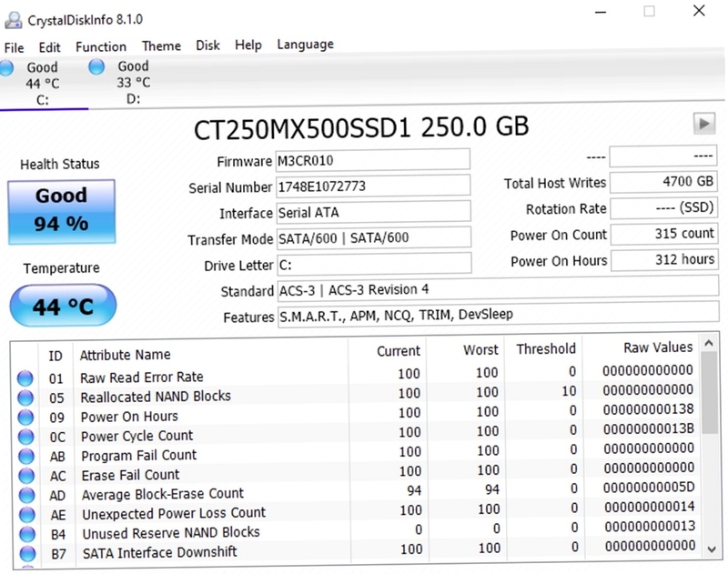The image size is (728, 574).
Task: Click the empty top-right info field
Action: point(663,156)
